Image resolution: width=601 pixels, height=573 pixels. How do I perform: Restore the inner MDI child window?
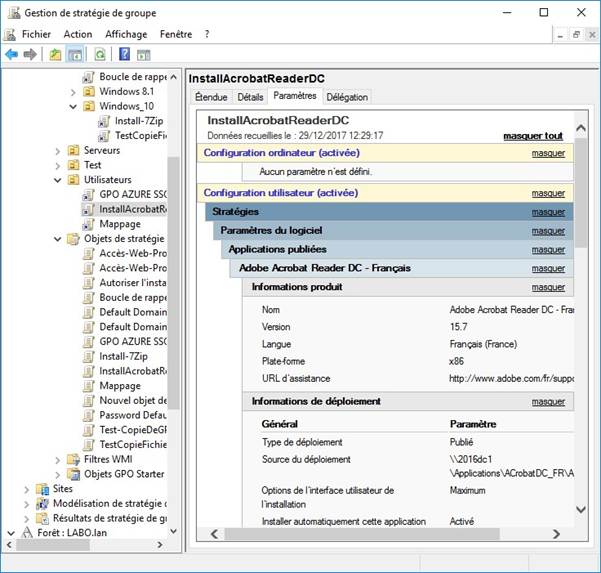tap(576, 35)
